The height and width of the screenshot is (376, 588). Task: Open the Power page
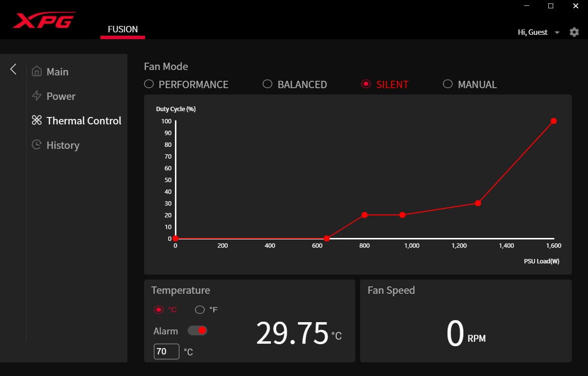tap(61, 96)
